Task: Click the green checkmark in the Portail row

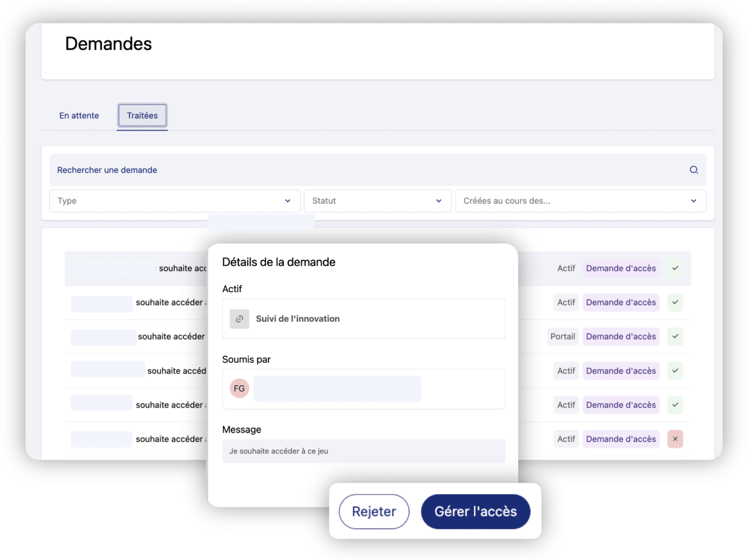Action: [x=675, y=336]
